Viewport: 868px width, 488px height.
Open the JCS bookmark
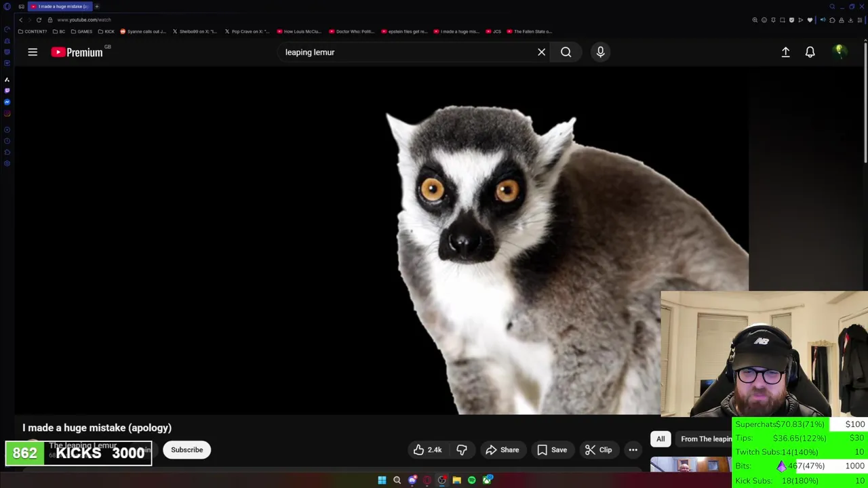point(494,31)
